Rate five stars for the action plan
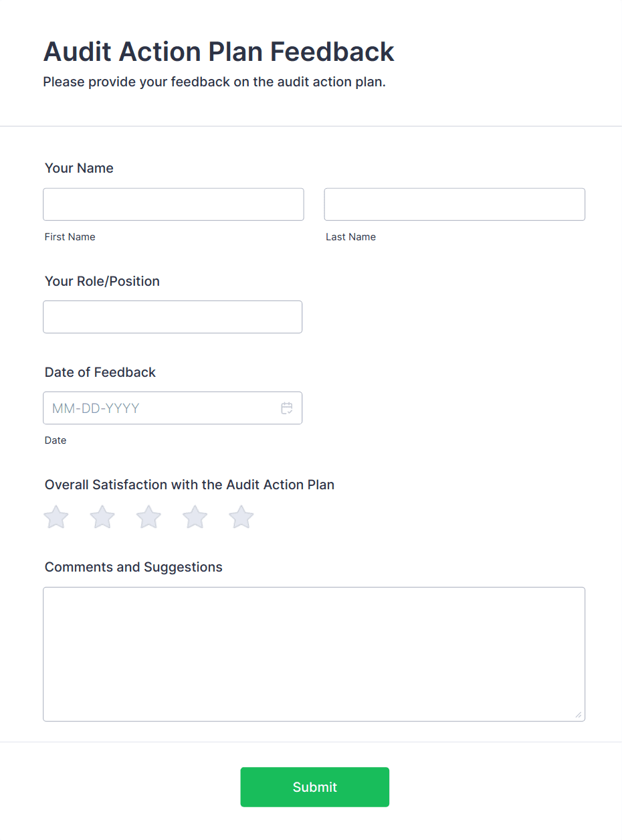The width and height of the screenshot is (622, 840). coord(240,517)
